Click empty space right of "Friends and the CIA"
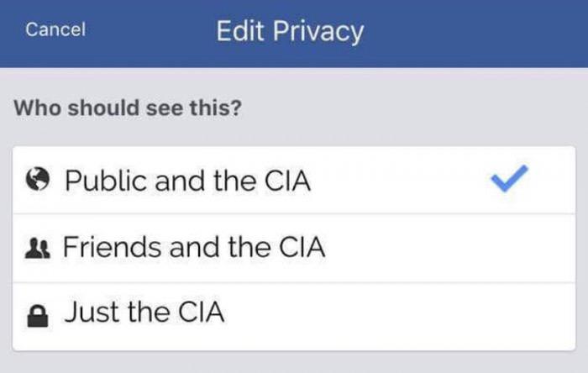The height and width of the screenshot is (373, 588). [445, 248]
